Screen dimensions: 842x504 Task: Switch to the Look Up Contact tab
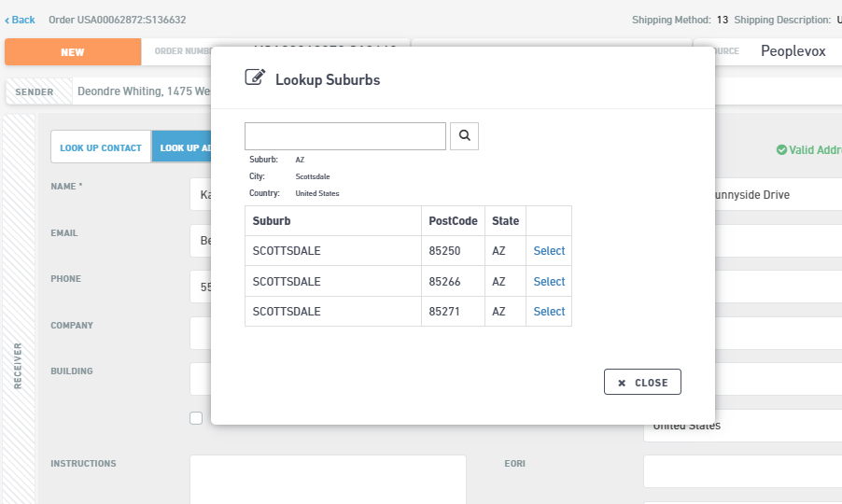point(101,147)
